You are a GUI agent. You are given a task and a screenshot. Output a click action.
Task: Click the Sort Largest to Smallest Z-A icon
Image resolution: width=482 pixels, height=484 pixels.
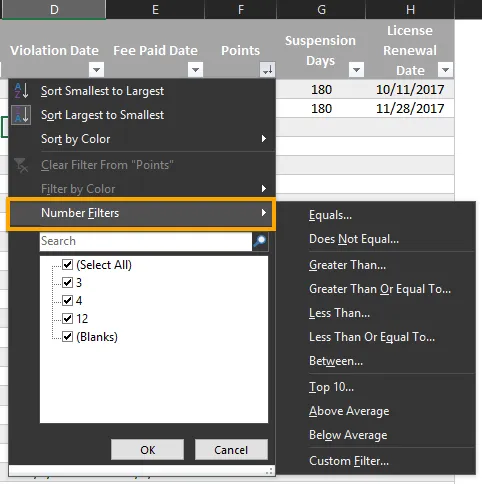click(21, 115)
